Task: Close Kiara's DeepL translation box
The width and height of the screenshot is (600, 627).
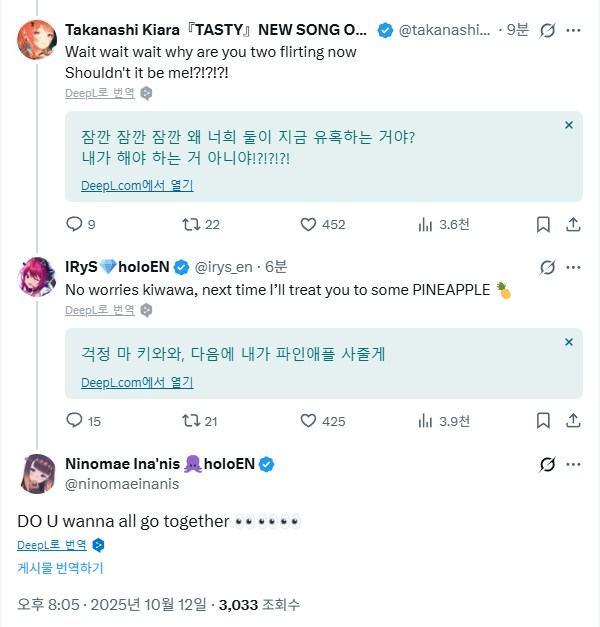Action: click(x=568, y=125)
